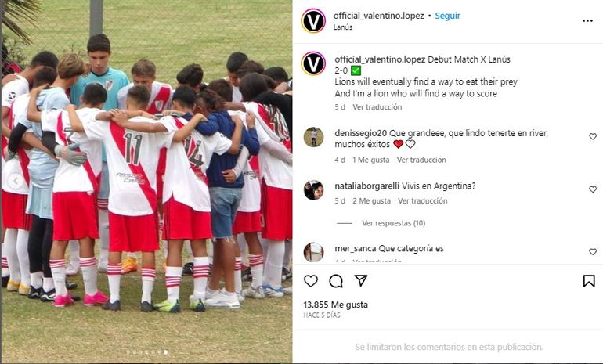Show translation of the post caption
Viewport: 603px width, 364px height.
(x=377, y=107)
